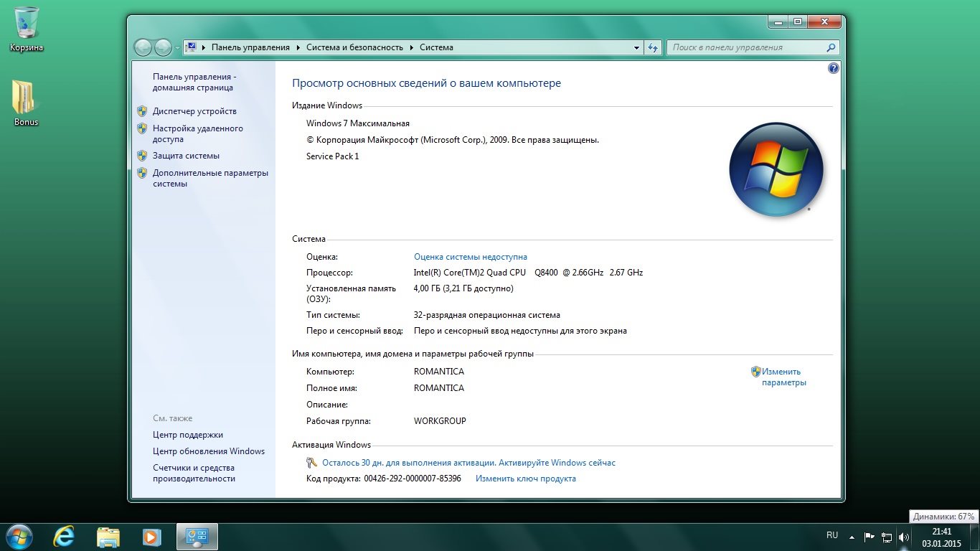Viewport: 980px width, 551px height.
Task: Click memory value 4,00 ГБ text
Action: point(463,288)
